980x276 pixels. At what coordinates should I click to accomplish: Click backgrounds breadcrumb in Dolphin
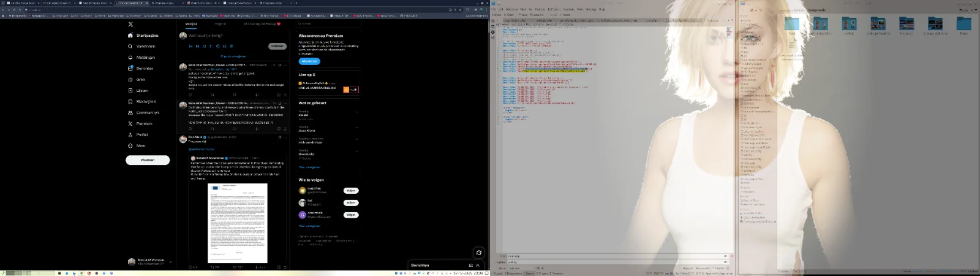pos(816,10)
